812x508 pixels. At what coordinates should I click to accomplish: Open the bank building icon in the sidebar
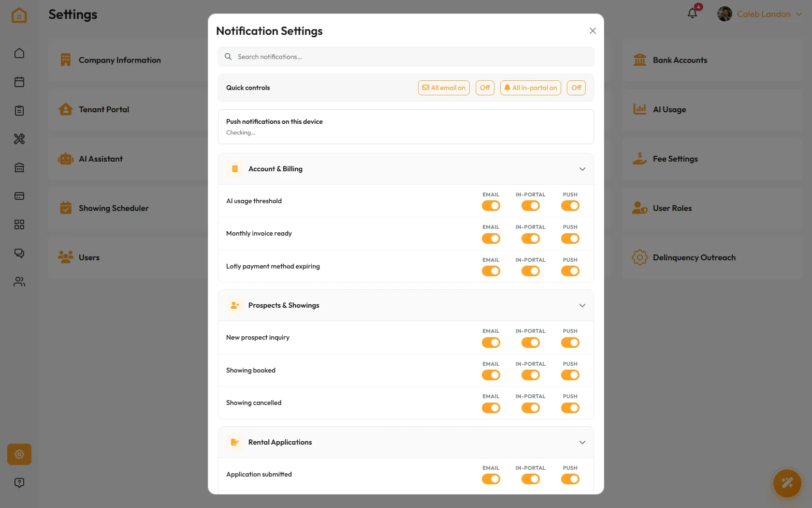(19, 167)
